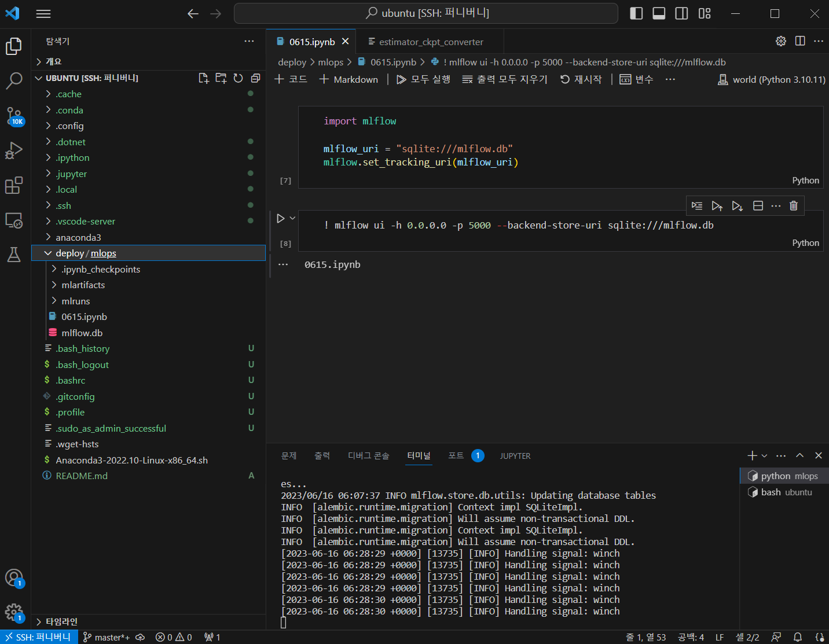Toggle the secondary side bar
This screenshot has width=829, height=644.
681,13
